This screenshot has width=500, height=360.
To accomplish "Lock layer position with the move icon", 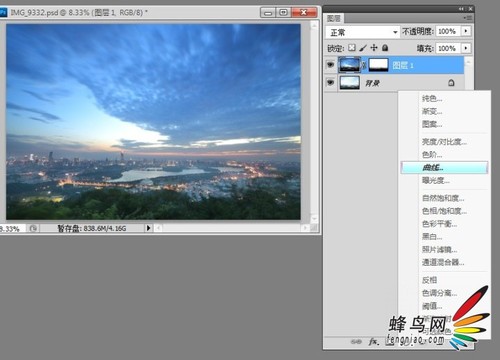I will pos(374,48).
